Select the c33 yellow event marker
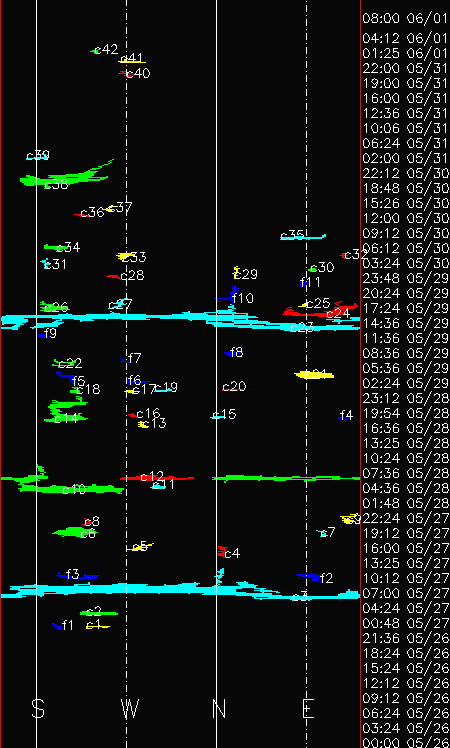This screenshot has height=748, width=450. click(x=126, y=256)
